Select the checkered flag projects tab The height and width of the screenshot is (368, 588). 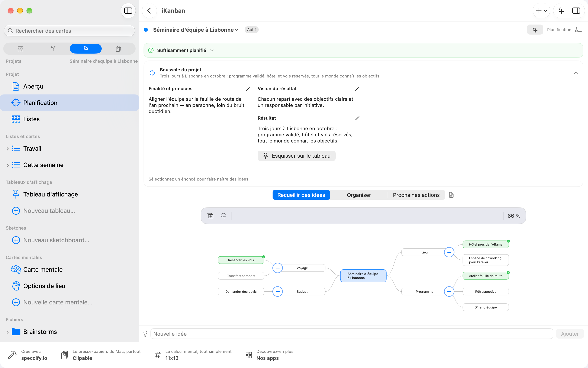86,49
